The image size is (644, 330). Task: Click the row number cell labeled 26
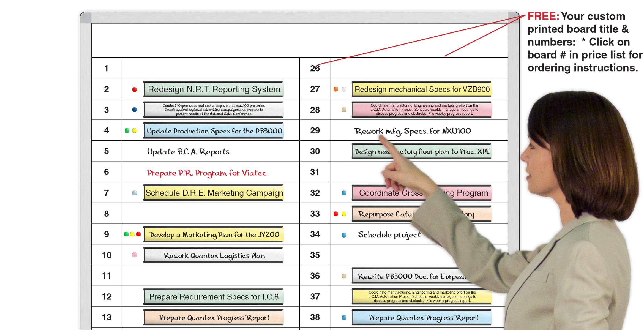click(x=315, y=69)
